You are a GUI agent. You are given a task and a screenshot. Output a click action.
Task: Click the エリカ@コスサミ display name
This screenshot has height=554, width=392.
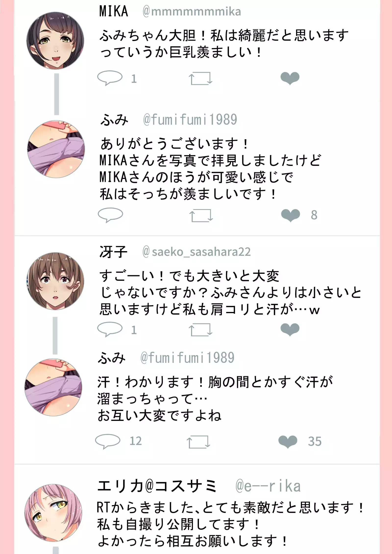pyautogui.click(x=157, y=486)
